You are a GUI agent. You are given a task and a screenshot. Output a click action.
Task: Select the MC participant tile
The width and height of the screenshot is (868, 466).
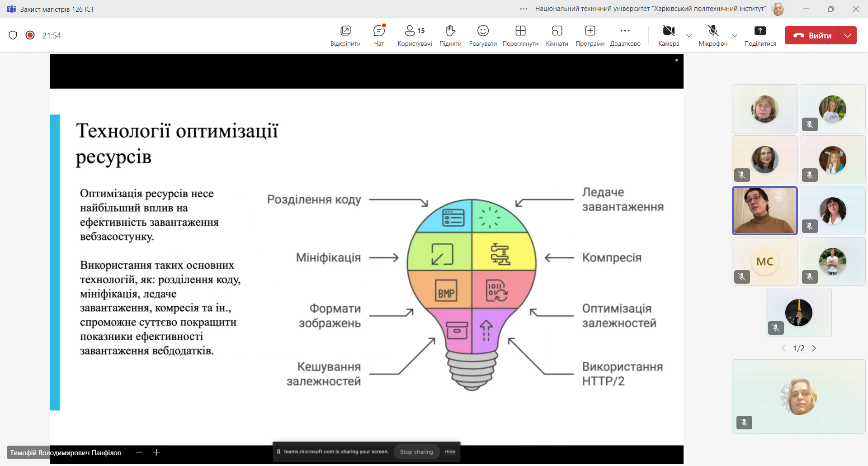(x=764, y=262)
